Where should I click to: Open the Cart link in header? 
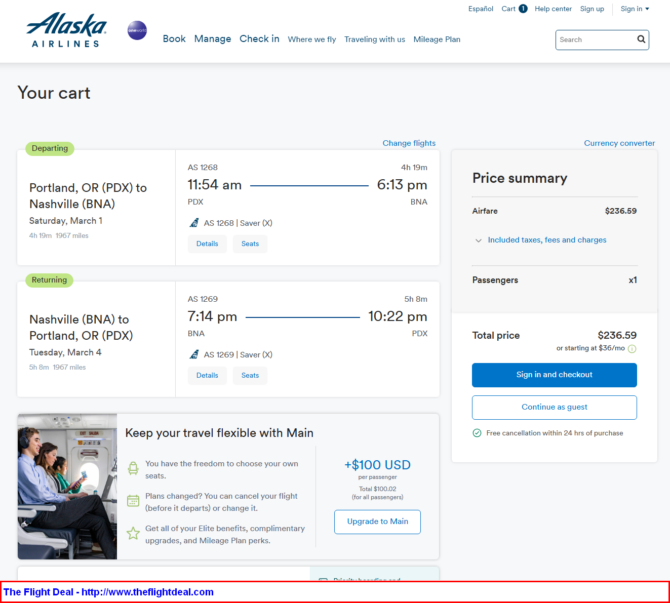pyautogui.click(x=508, y=9)
